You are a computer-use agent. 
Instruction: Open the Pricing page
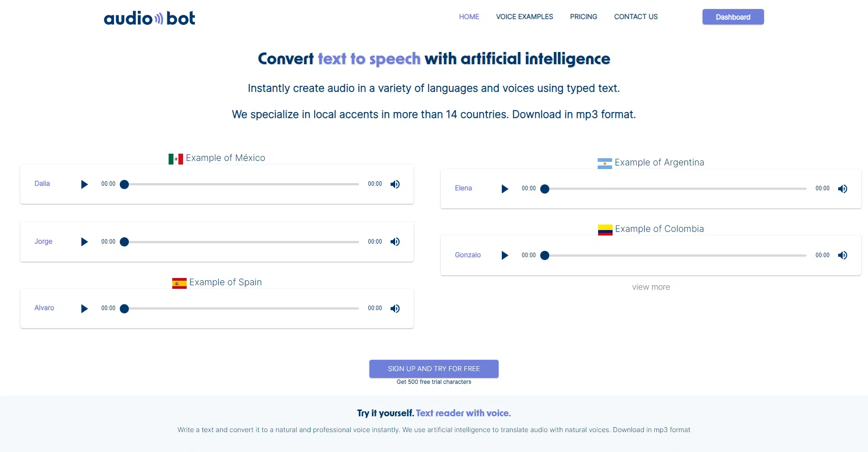pos(583,17)
